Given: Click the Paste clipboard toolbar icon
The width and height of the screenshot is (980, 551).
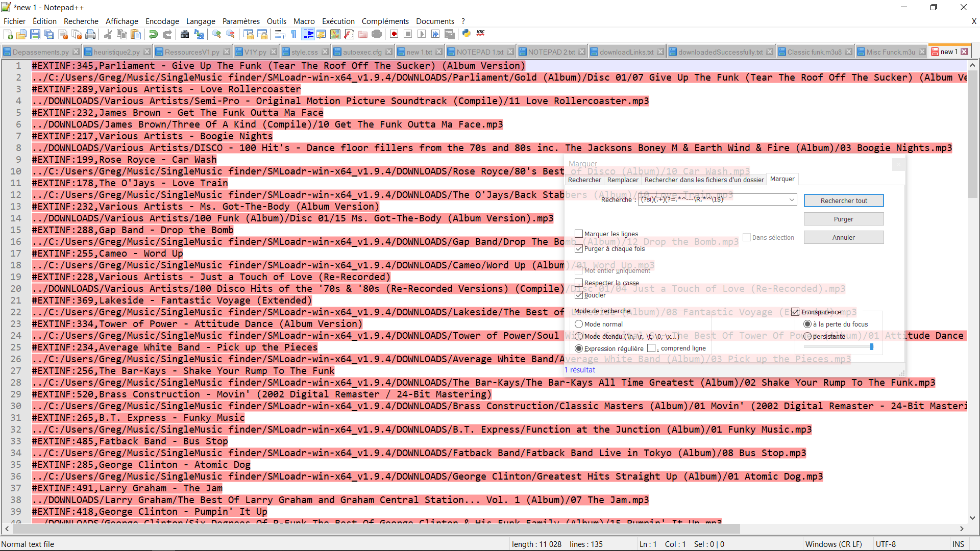Looking at the screenshot, I should 136,34.
